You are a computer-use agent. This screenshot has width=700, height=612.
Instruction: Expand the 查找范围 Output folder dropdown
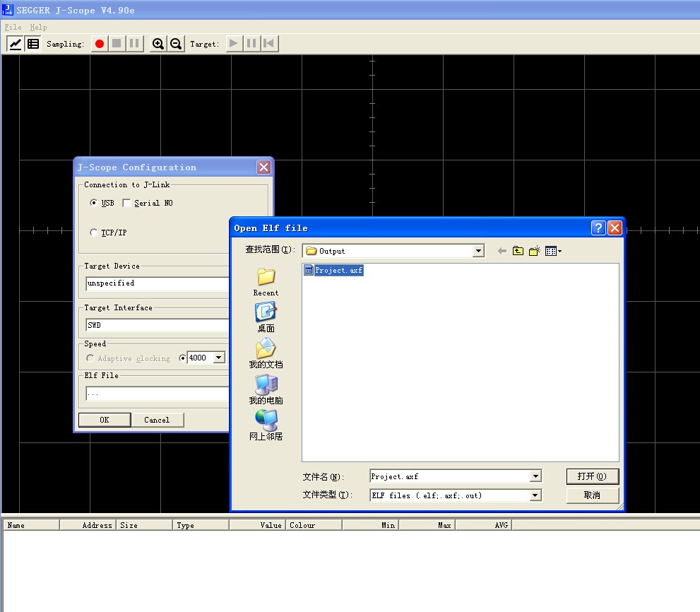[x=478, y=251]
